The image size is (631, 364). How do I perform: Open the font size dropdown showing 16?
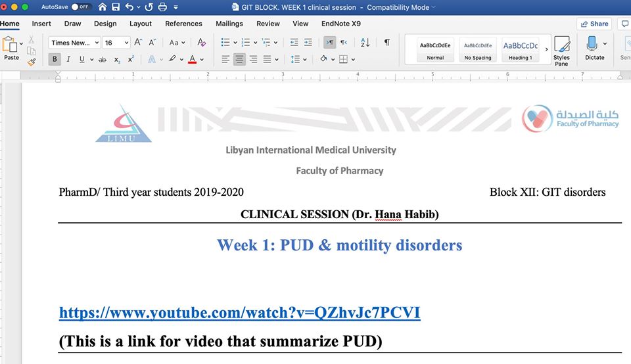[x=116, y=43]
